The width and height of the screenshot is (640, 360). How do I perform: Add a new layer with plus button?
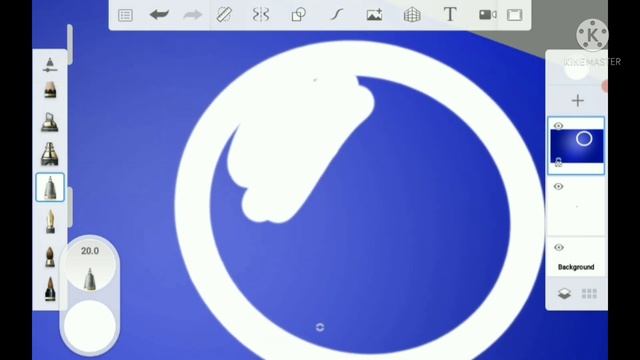(578, 100)
